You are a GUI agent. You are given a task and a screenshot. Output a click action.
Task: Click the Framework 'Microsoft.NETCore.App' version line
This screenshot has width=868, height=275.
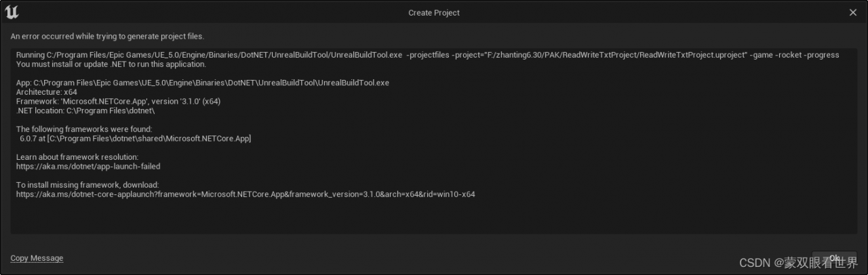[119, 102]
